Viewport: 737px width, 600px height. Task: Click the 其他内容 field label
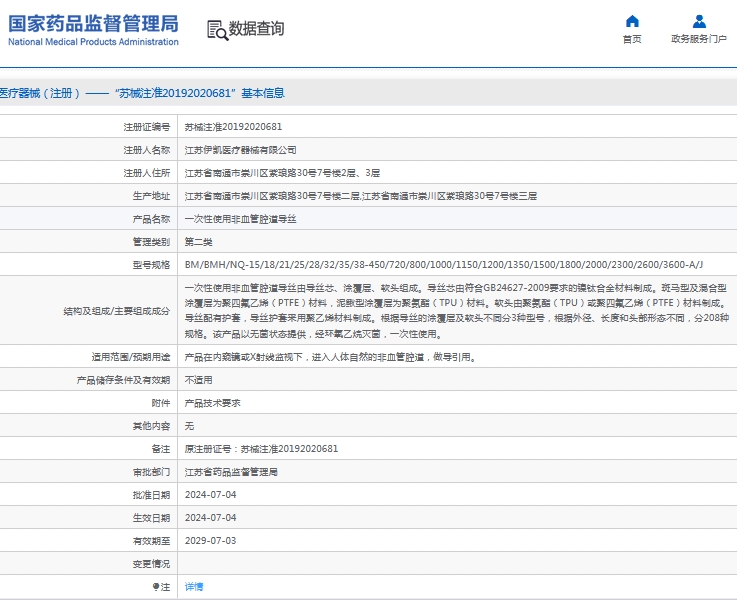(x=151, y=426)
